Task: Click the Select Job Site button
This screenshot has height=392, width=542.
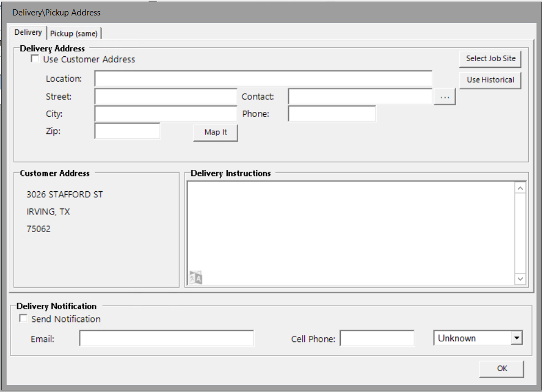Action: (x=490, y=58)
